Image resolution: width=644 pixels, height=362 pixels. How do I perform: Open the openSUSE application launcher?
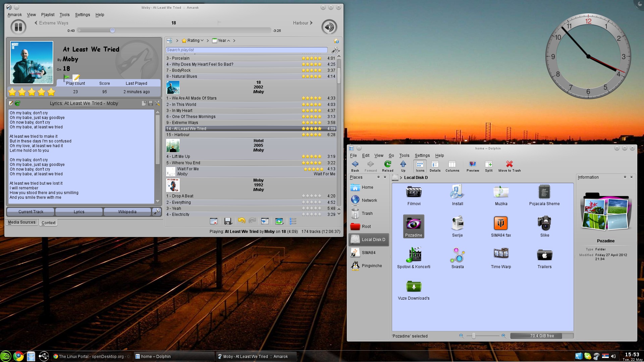6,356
